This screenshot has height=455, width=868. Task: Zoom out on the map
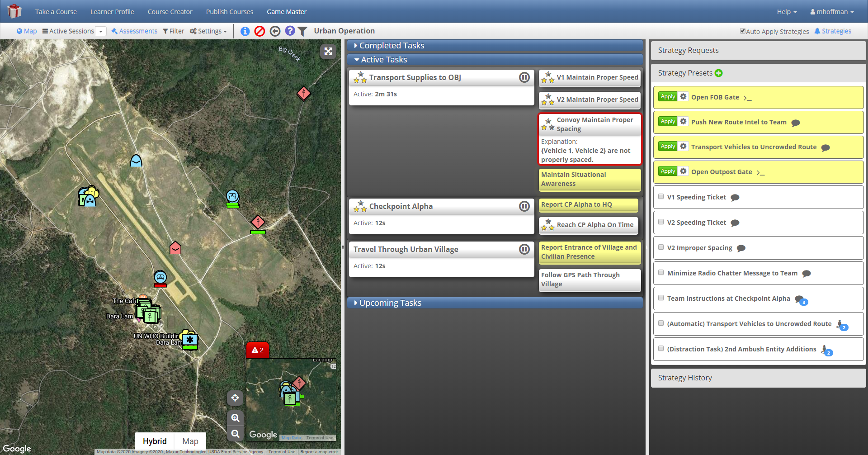(x=235, y=434)
